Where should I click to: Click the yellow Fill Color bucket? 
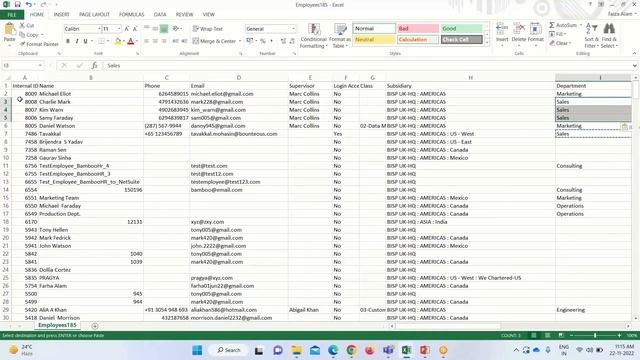click(x=118, y=41)
